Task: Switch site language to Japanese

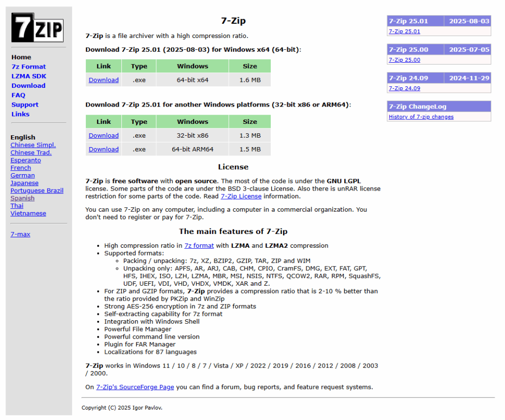Action: (24, 183)
